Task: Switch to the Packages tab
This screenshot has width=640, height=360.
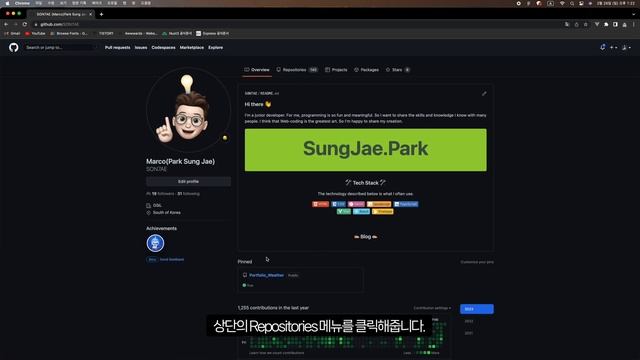Action: click(366, 70)
